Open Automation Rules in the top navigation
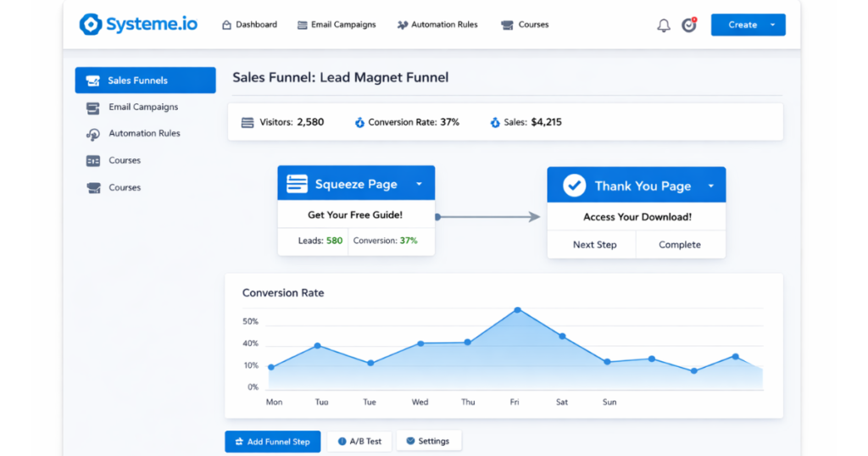The image size is (868, 456). click(437, 25)
